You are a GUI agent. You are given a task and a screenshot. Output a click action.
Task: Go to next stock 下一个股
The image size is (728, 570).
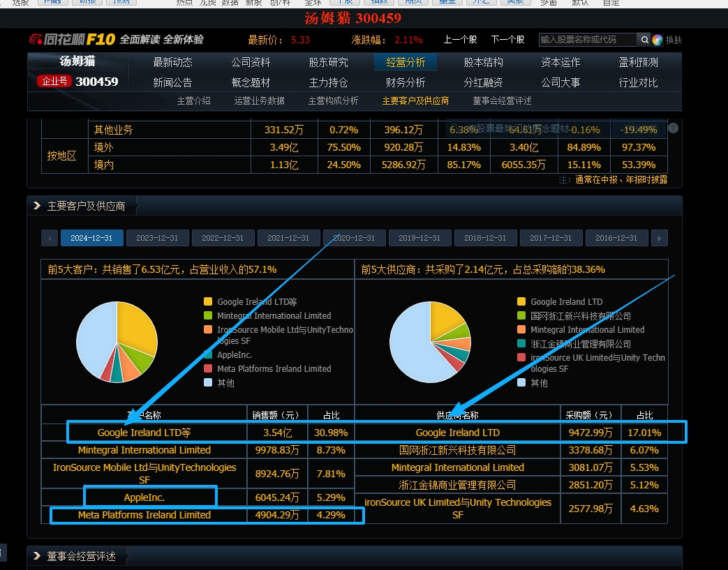click(x=507, y=40)
